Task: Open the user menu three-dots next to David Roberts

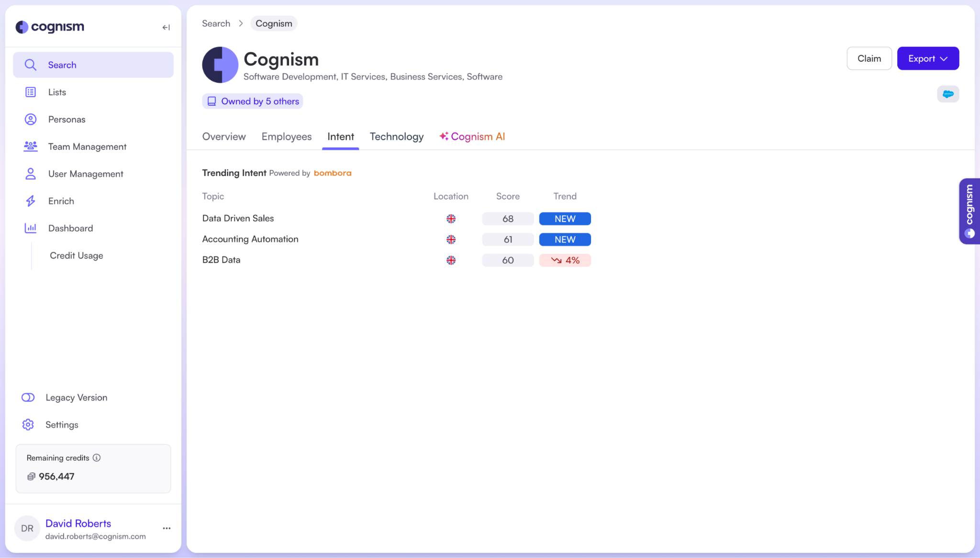Action: coord(167,528)
